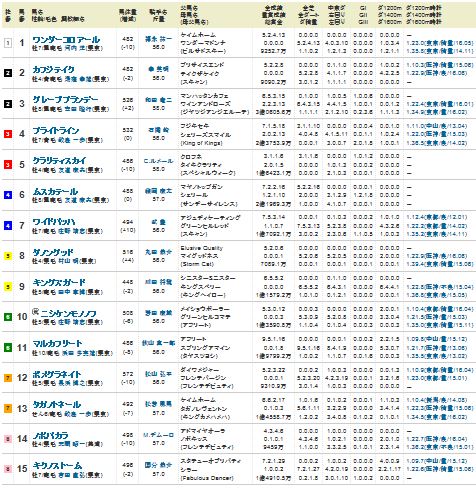
Task: Open horse ワイドバッハ link
Action: click(54, 222)
